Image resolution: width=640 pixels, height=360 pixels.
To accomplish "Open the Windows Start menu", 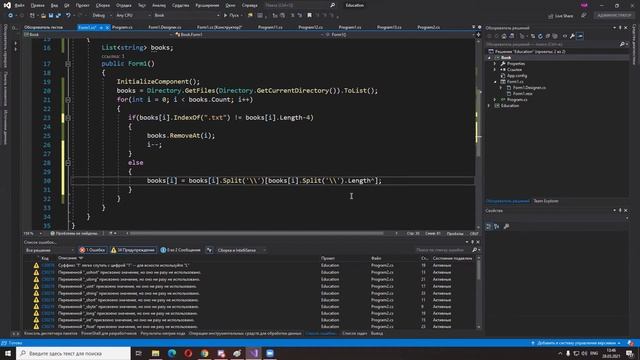I will 8,353.
